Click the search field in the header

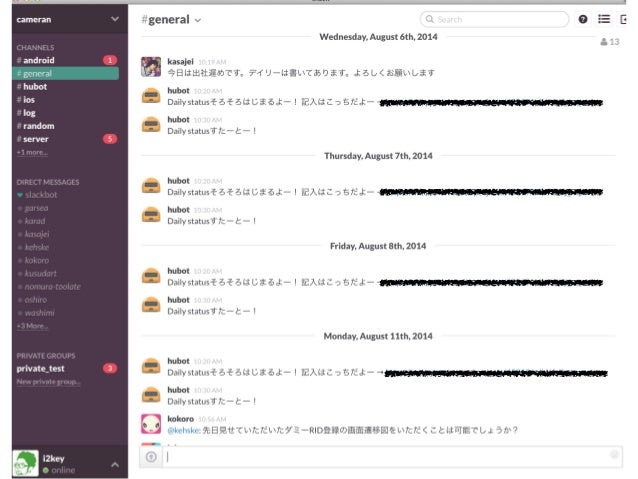pyautogui.click(x=494, y=19)
